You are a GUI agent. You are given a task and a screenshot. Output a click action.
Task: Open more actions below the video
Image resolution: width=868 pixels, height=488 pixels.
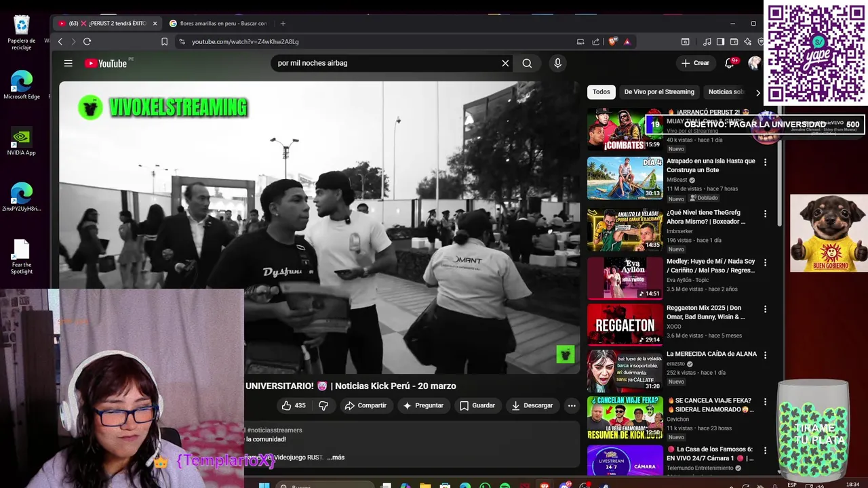572,405
